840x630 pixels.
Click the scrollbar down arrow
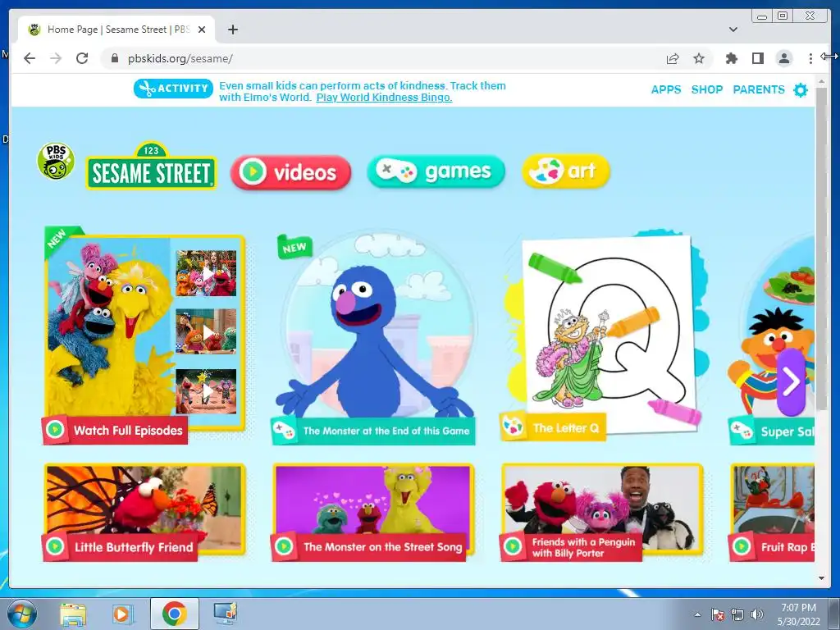[821, 578]
